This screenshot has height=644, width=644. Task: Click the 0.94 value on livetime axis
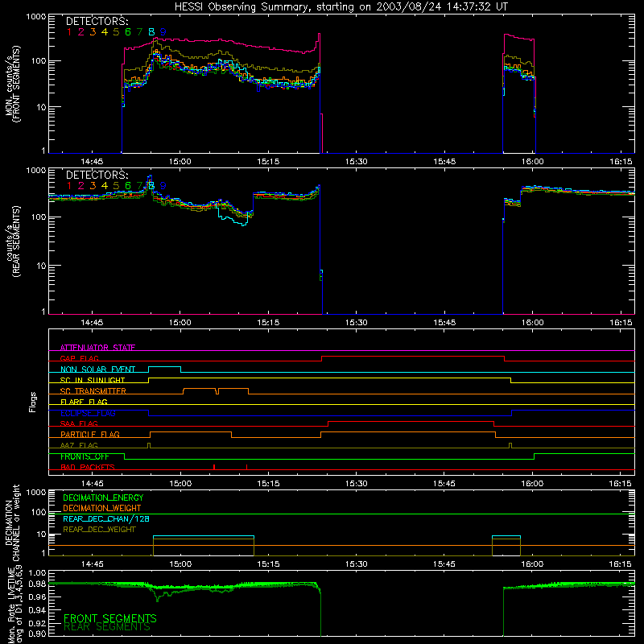pos(38,610)
